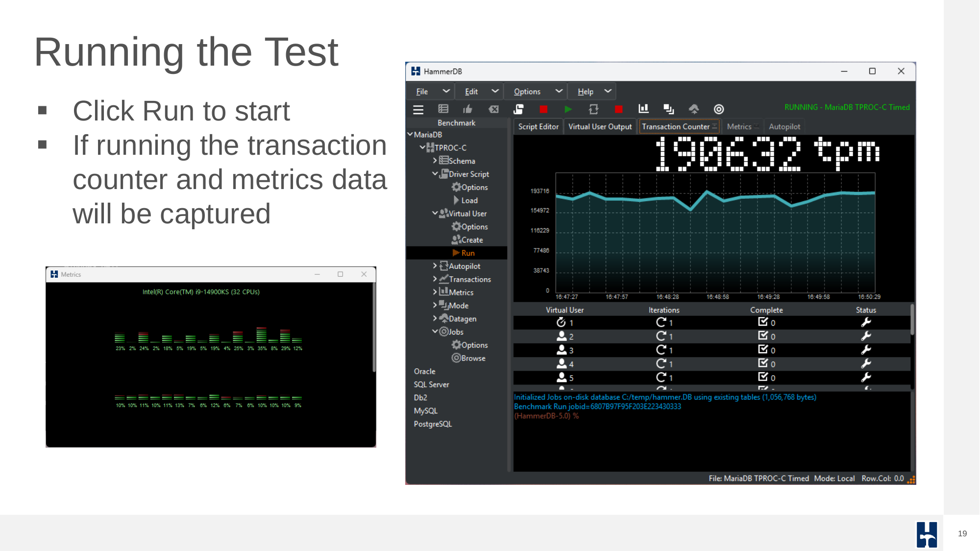Click the iterations loop icon for user 1
This screenshot has height=551, width=980.
[x=661, y=322]
